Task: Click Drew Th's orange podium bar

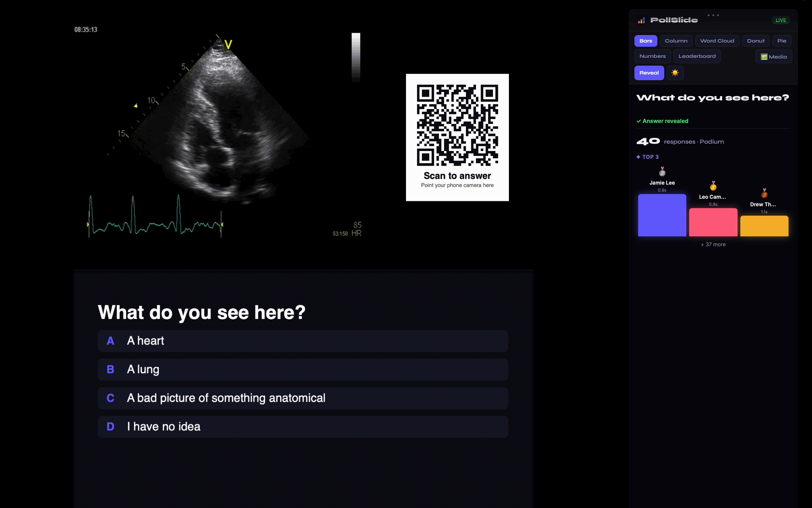Action: 764,226
